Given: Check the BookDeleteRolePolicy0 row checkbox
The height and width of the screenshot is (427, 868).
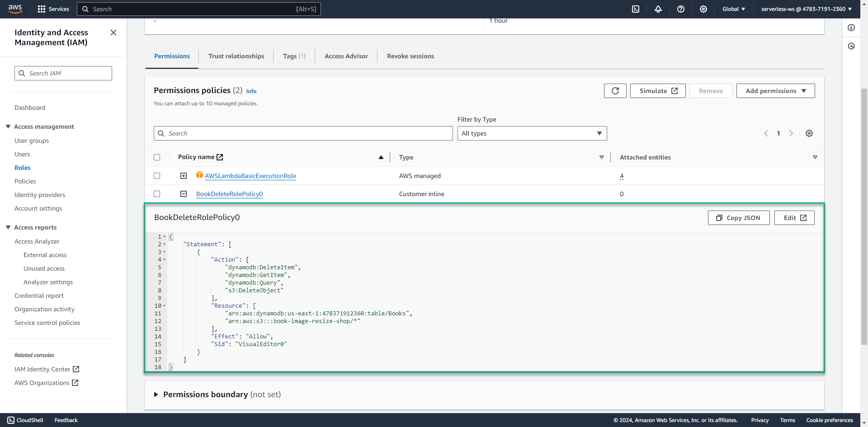Looking at the screenshot, I should [x=157, y=194].
